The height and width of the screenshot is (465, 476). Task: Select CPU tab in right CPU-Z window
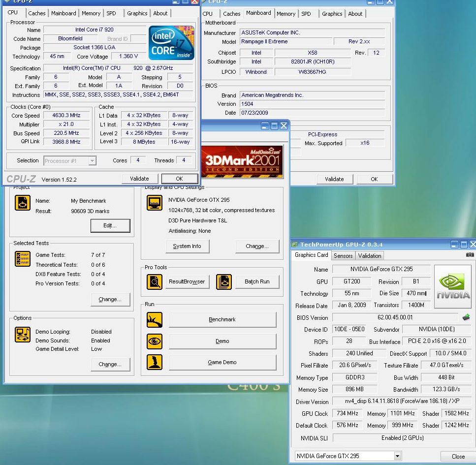[x=208, y=14]
